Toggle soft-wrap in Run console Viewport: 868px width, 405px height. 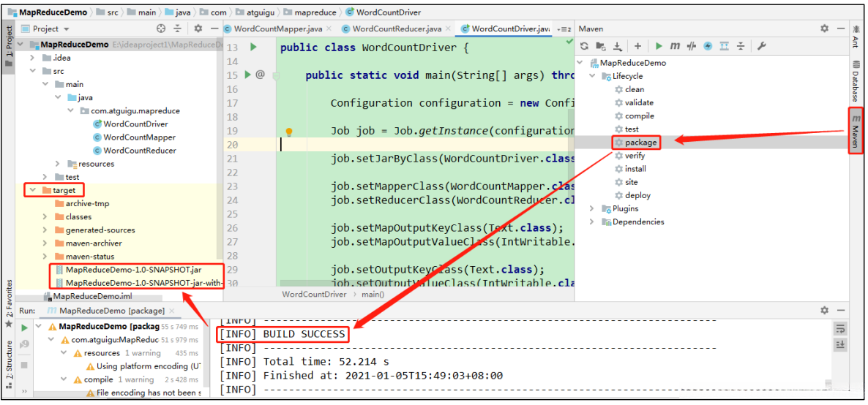click(840, 329)
